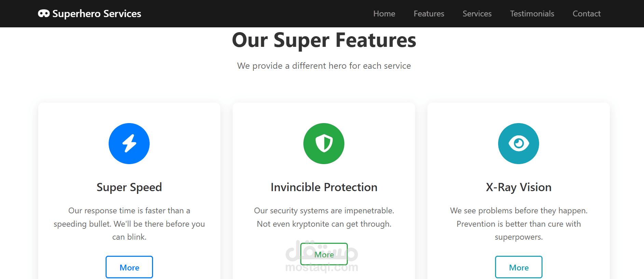Click the Super Speed card title
The height and width of the screenshot is (279, 644).
[129, 187]
